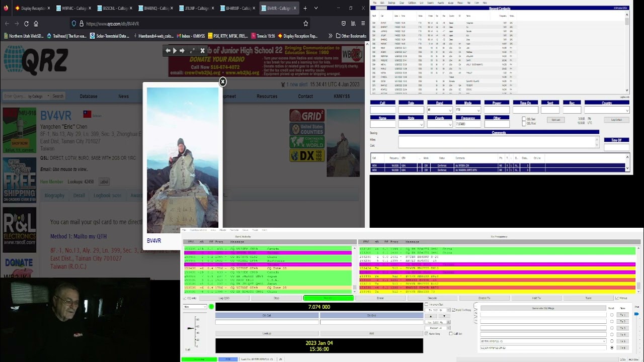Click Spot Last button in logger
The height and width of the screenshot is (362, 644).
pyautogui.click(x=556, y=120)
